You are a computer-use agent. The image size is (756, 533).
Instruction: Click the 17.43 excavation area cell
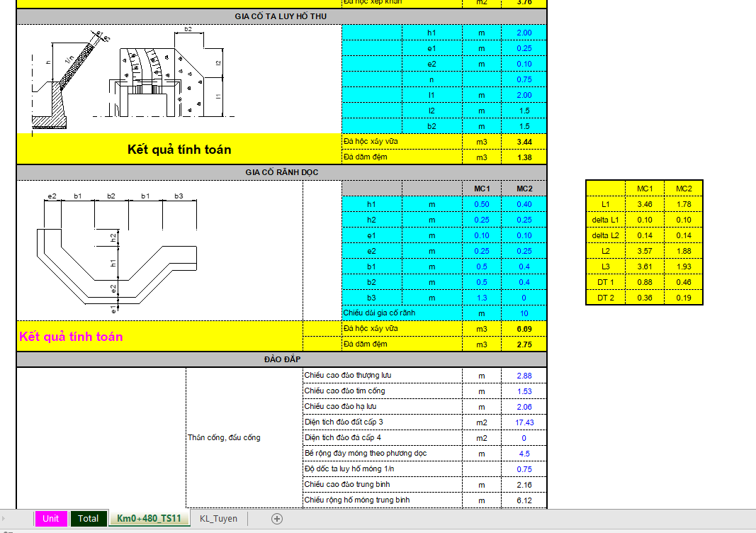pyautogui.click(x=524, y=422)
